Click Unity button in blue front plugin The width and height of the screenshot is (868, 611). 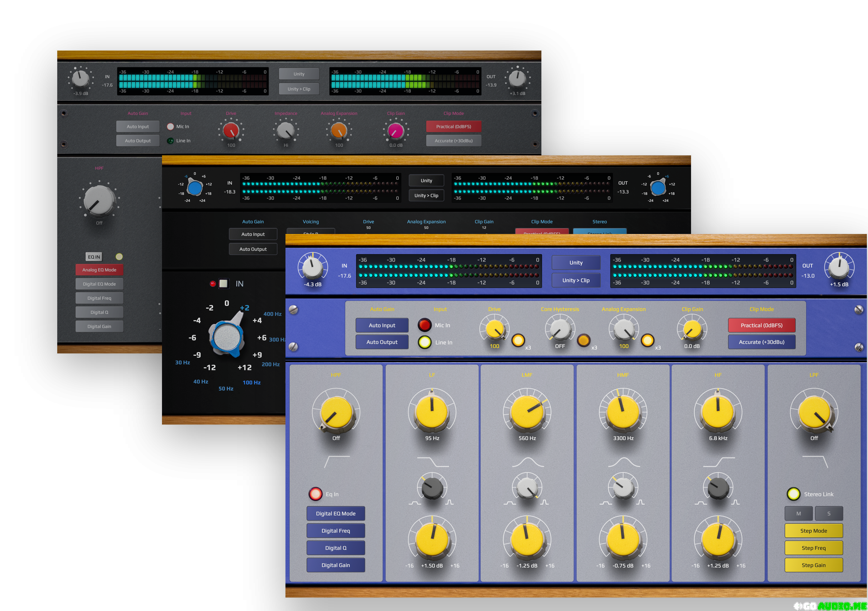pos(576,262)
